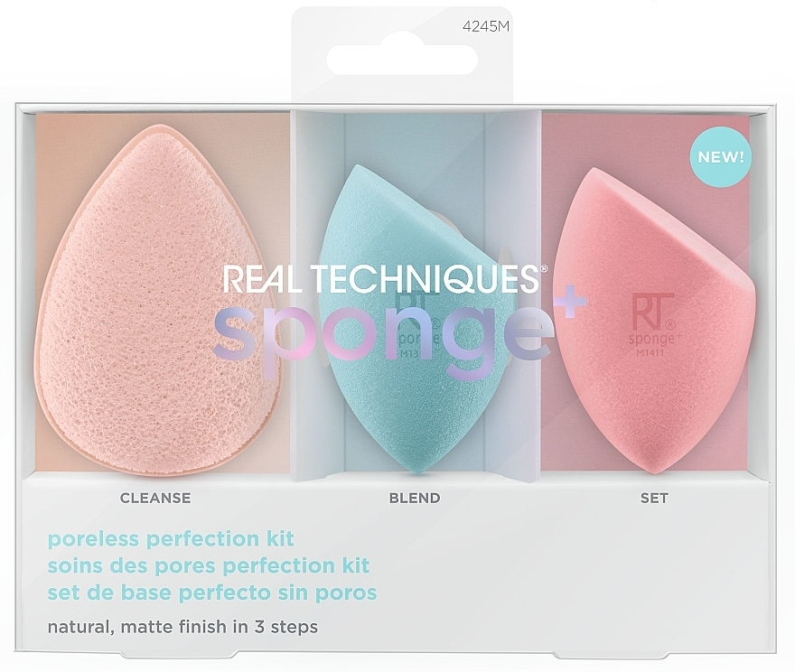Click the M1411 code on pink sponge
The height and width of the screenshot is (672, 795).
(x=648, y=353)
